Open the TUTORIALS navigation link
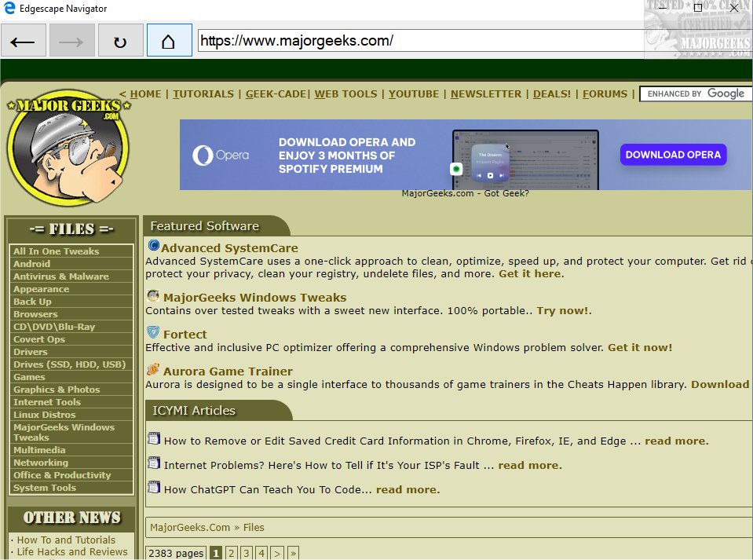 (x=203, y=94)
